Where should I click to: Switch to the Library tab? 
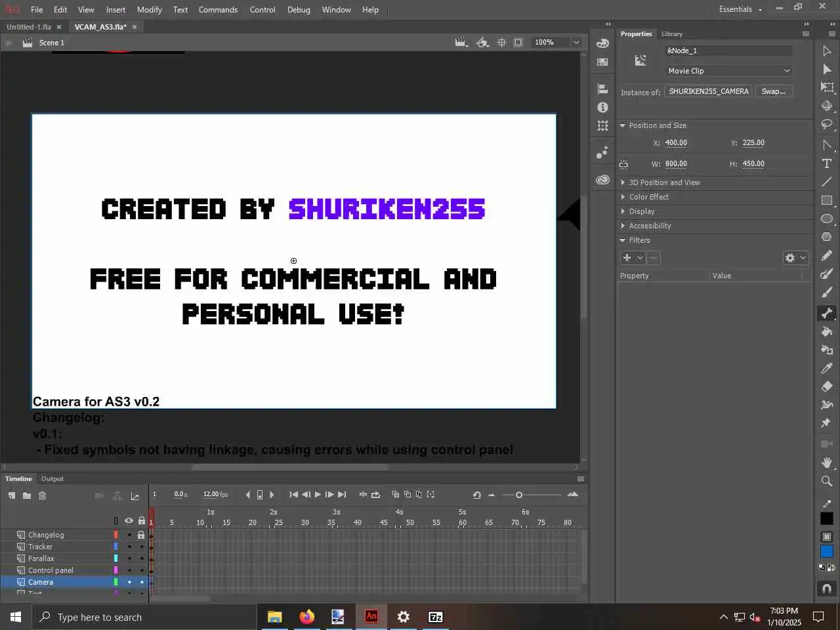(671, 34)
